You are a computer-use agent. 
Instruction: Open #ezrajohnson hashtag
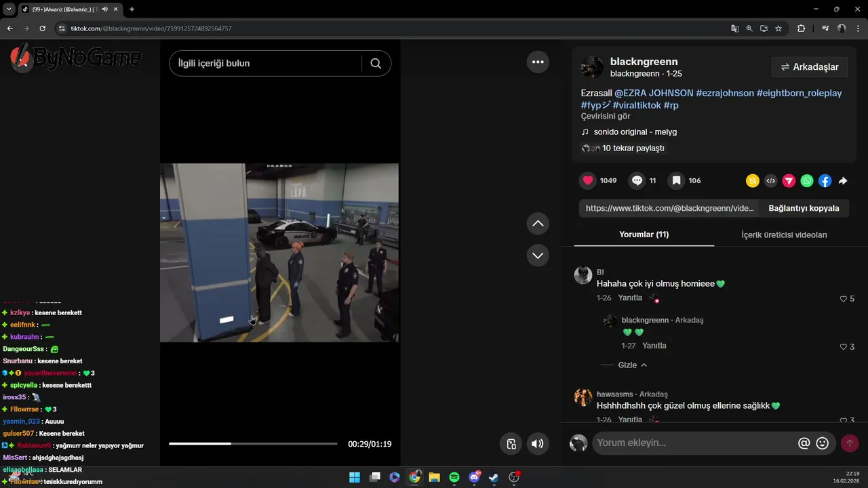tap(725, 93)
